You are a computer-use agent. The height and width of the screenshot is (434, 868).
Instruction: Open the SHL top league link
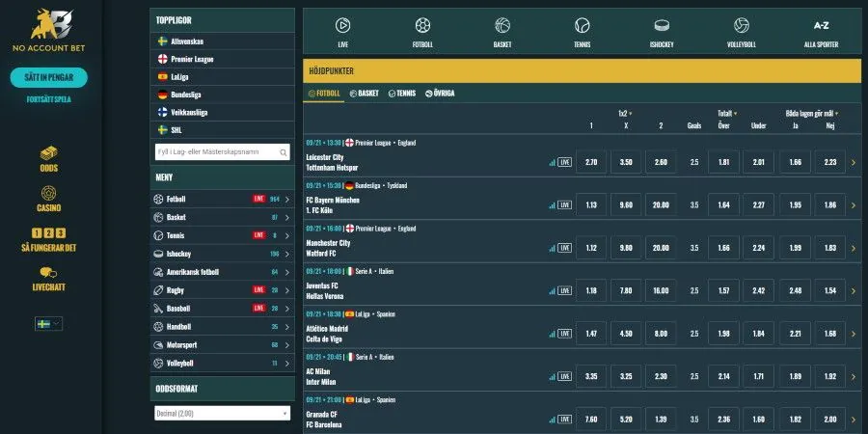point(222,130)
